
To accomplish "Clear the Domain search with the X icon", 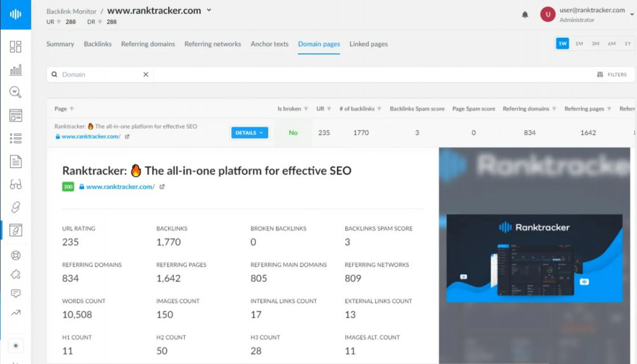I will point(145,74).
